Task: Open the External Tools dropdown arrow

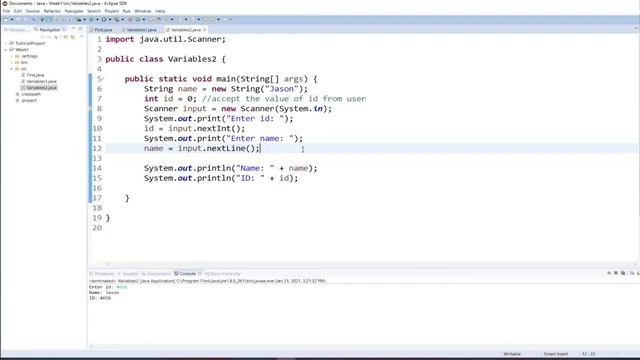Action: 122,19
